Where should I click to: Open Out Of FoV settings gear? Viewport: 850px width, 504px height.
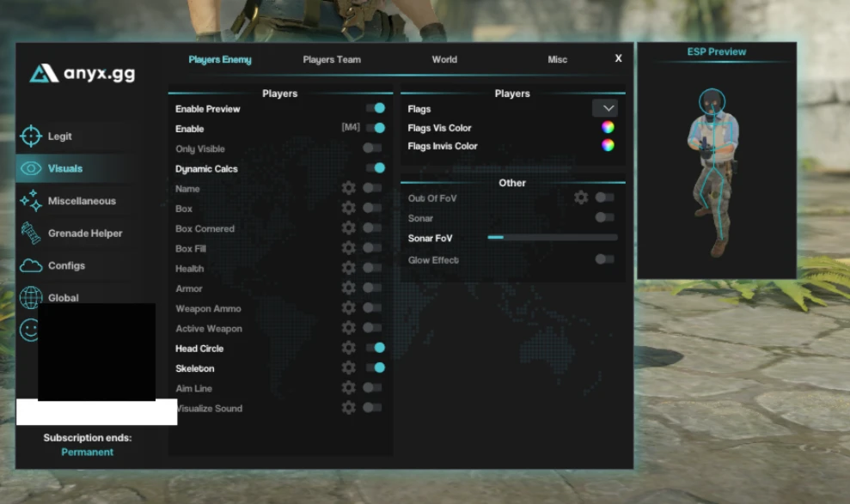click(x=581, y=197)
